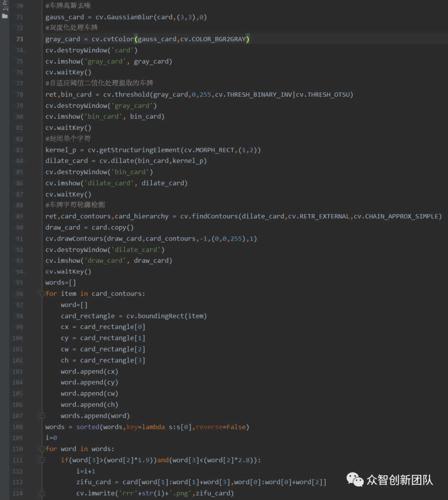The width and height of the screenshot is (448, 500).
Task: Fold the 'if(word[3]>' block at line 111
Action: [42, 460]
